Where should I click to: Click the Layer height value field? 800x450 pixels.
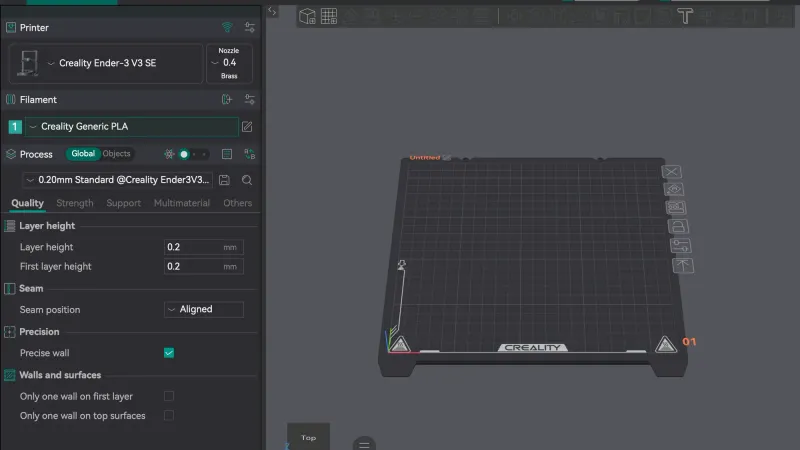click(204, 247)
